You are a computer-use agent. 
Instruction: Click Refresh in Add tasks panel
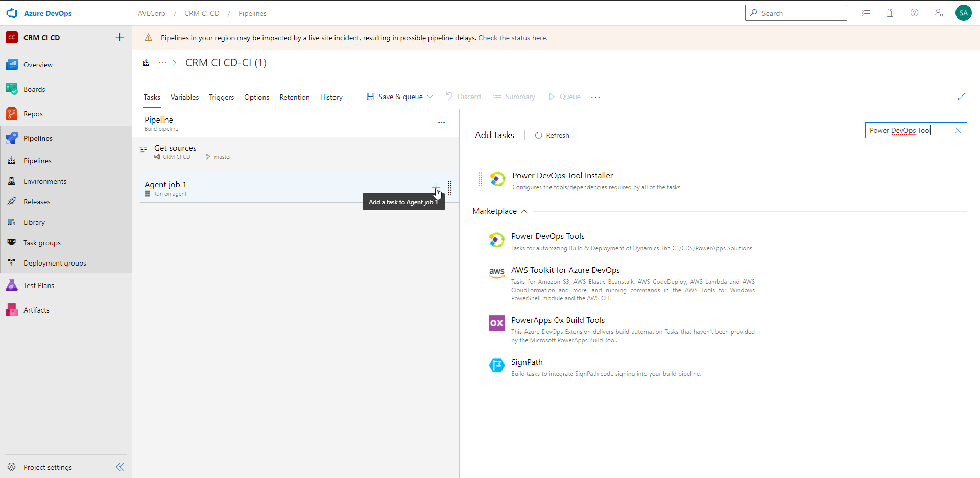tap(552, 135)
